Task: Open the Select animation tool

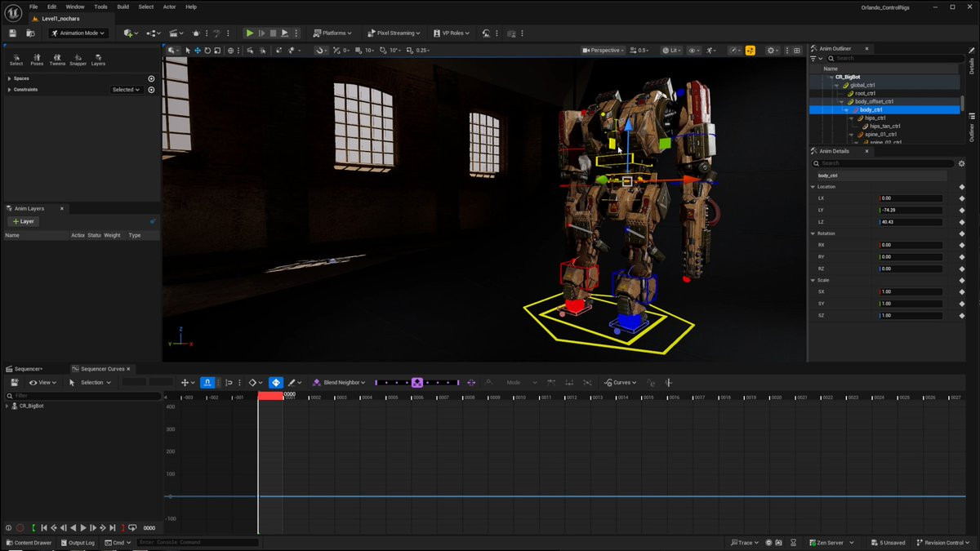Action: click(16, 60)
